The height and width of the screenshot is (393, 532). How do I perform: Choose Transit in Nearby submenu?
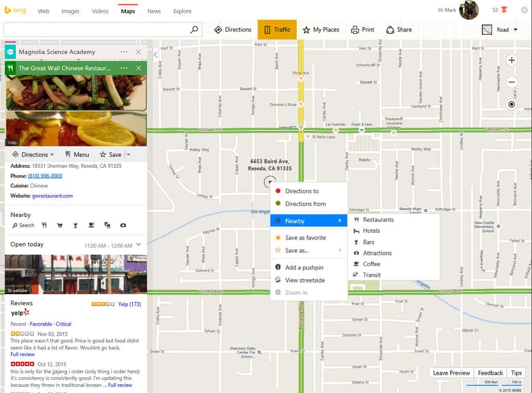click(393, 275)
